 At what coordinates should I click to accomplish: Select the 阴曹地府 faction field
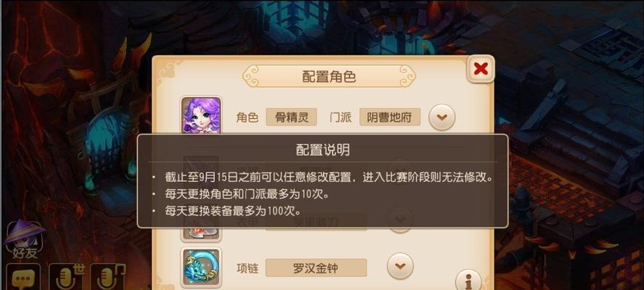(x=390, y=117)
